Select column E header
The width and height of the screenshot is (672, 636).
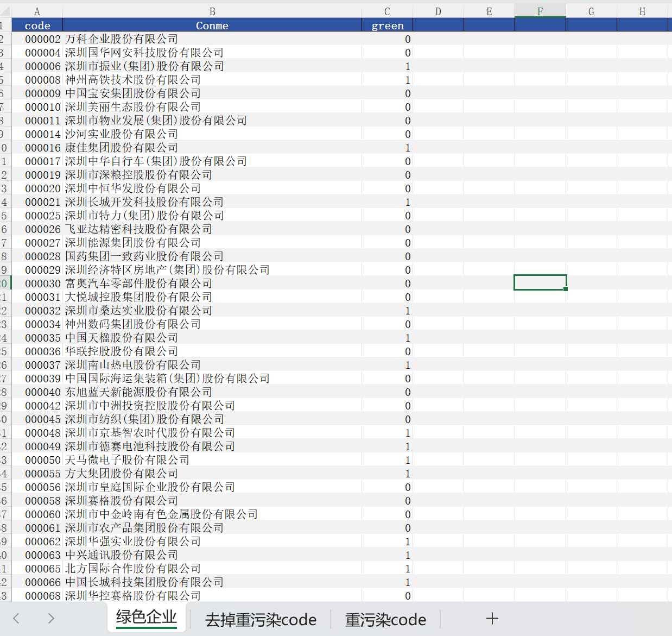click(x=489, y=11)
